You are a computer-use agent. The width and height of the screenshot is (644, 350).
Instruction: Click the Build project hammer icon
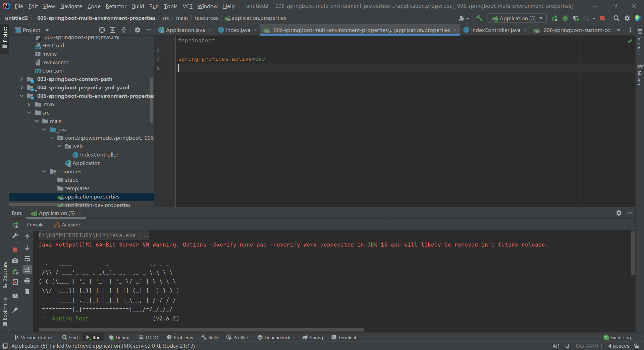point(479,18)
